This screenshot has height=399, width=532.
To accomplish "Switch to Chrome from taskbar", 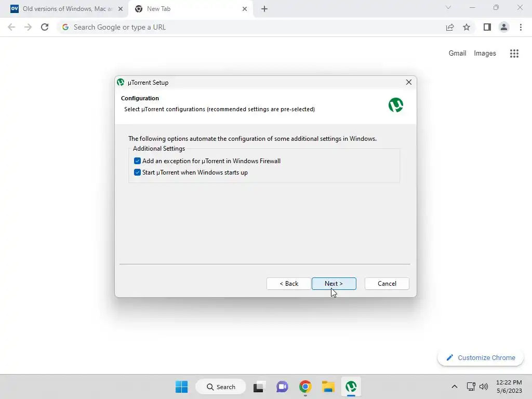I will tap(305, 387).
